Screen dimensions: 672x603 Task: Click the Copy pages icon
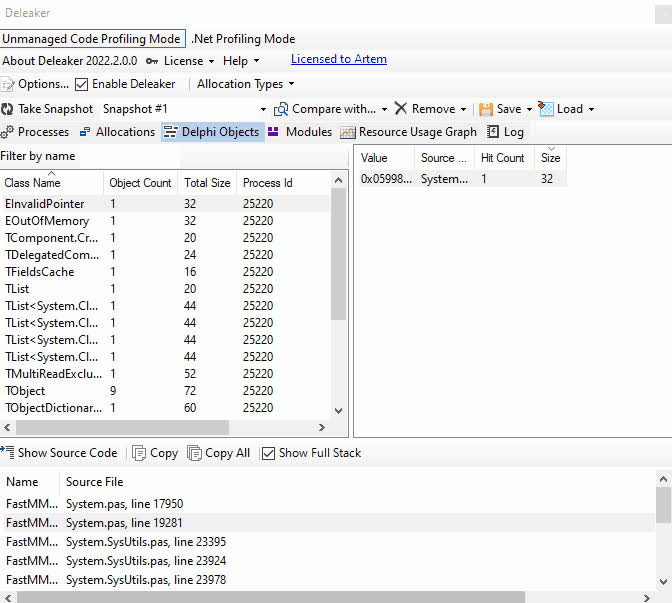point(139,453)
